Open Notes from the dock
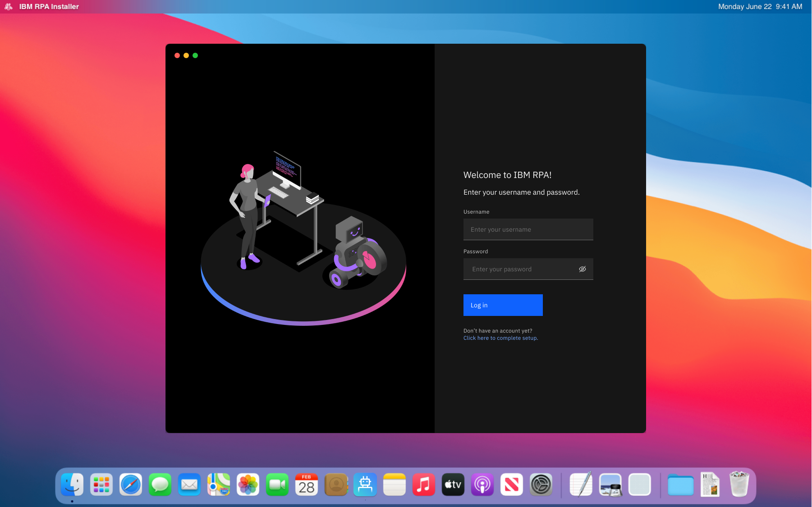Screen dimensions: 812x507 click(x=395, y=485)
